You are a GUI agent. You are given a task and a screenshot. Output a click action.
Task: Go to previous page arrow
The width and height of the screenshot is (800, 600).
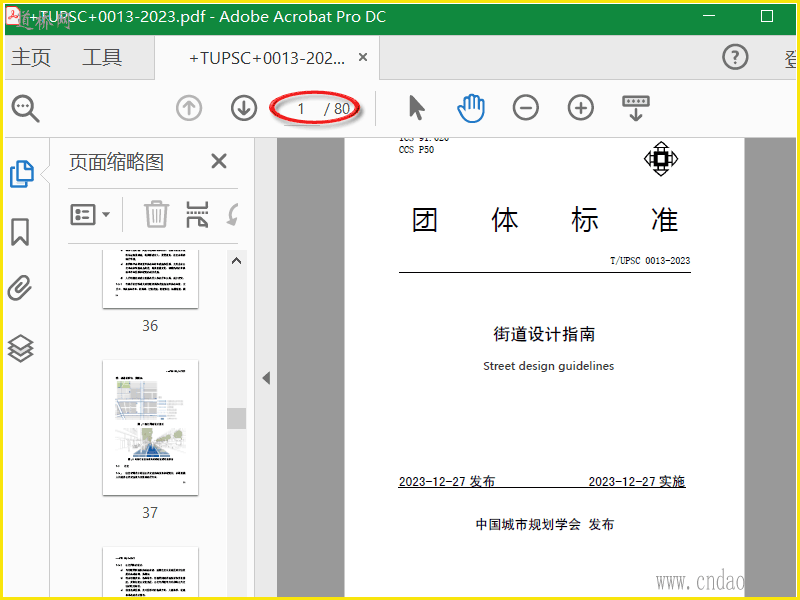189,108
